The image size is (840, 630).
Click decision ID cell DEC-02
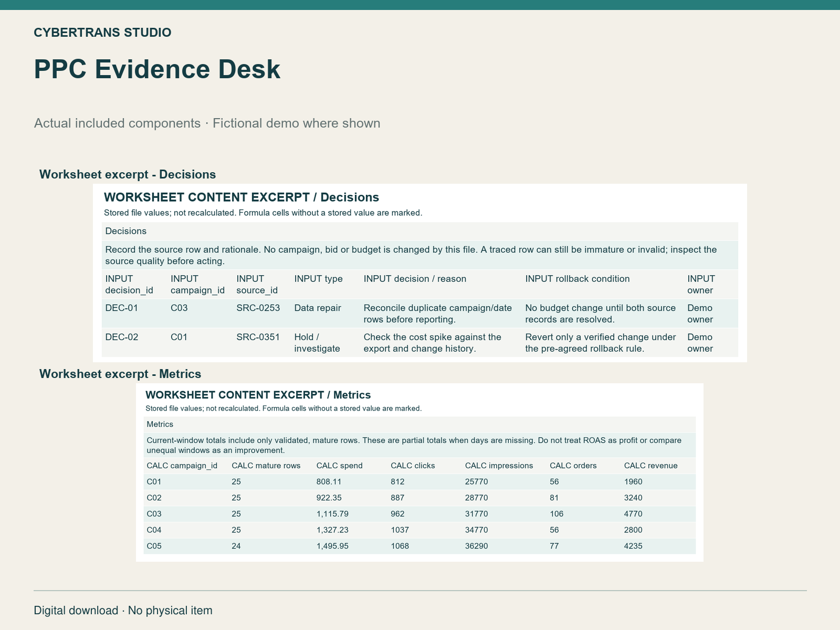tap(122, 337)
